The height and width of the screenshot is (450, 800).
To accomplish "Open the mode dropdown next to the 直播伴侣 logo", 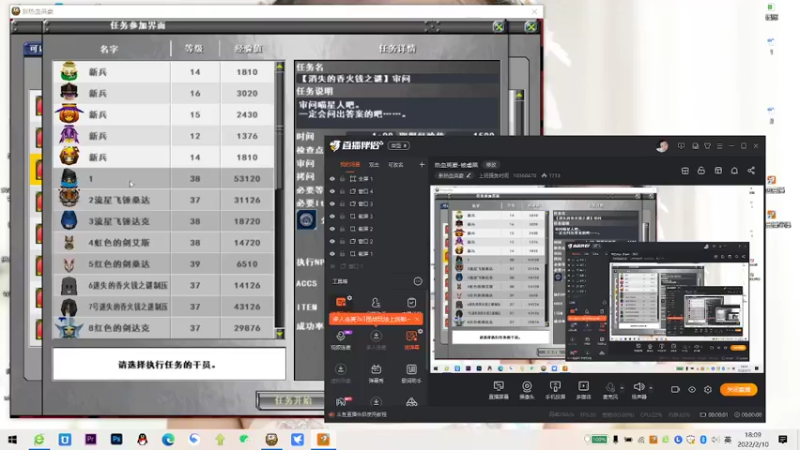I will click(398, 146).
